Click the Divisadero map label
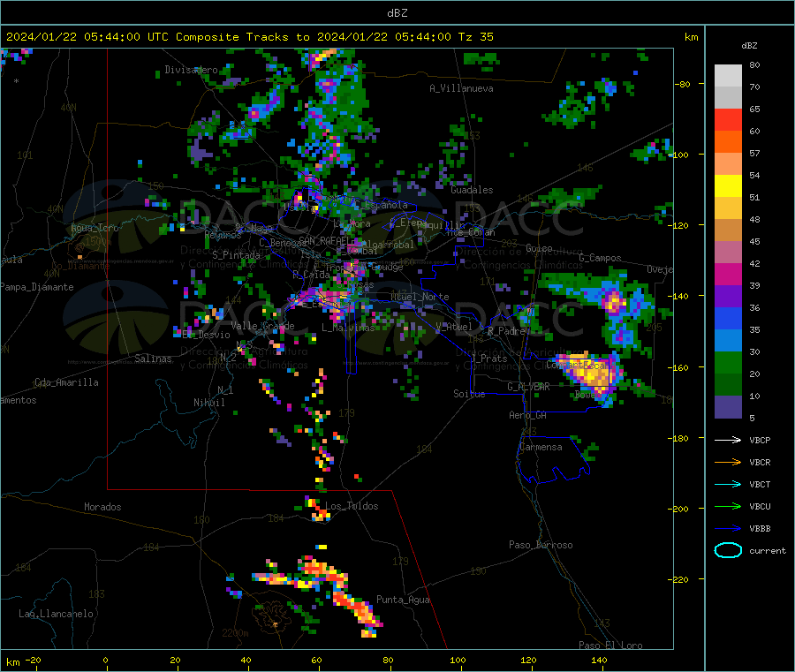The image size is (795, 672). pos(191,70)
